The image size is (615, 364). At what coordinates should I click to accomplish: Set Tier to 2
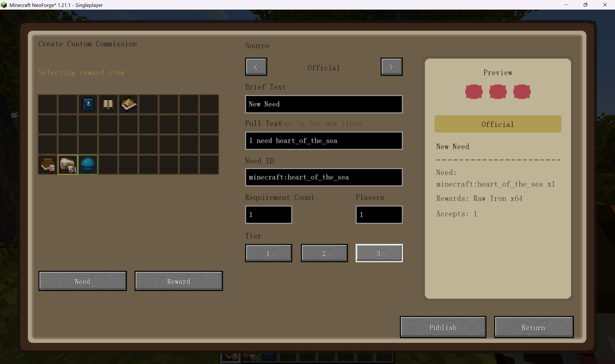(324, 253)
